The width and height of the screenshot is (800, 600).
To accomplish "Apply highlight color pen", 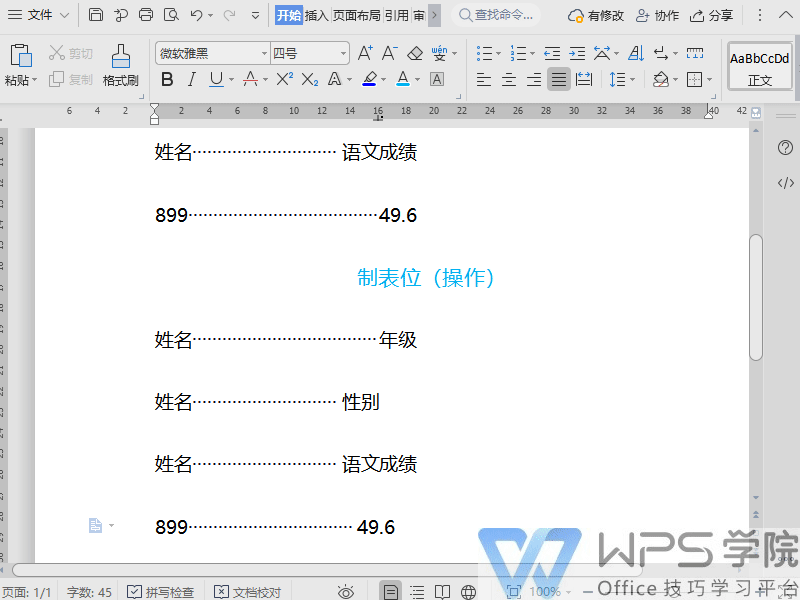I will coord(369,79).
